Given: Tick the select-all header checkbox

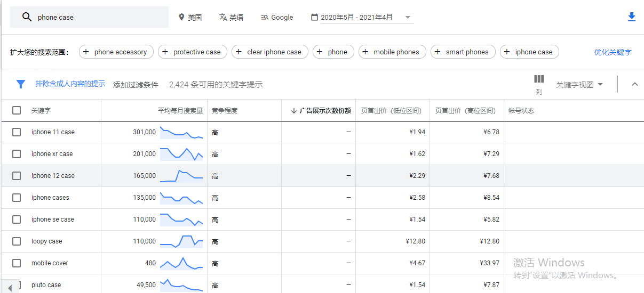Looking at the screenshot, I should pyautogui.click(x=17, y=110).
